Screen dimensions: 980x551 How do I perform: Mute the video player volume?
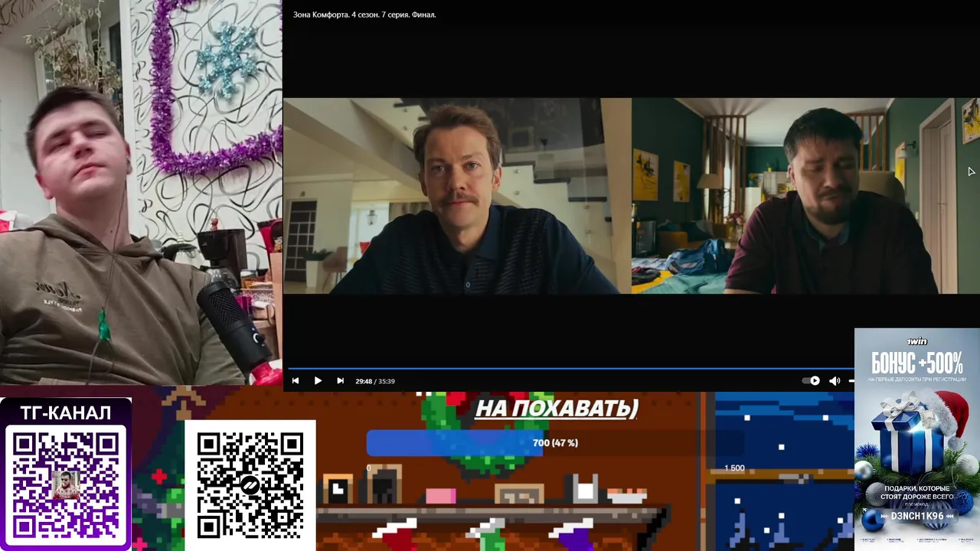pyautogui.click(x=835, y=380)
